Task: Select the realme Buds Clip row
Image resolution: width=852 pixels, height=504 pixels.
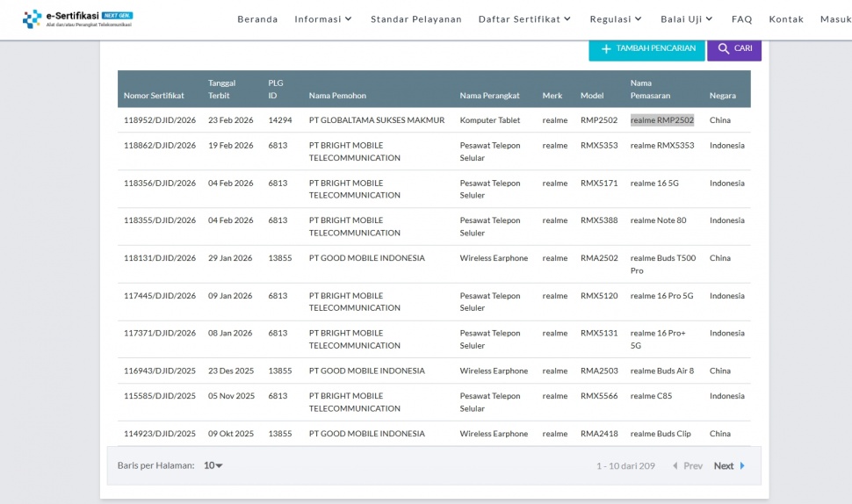Action: [661, 434]
